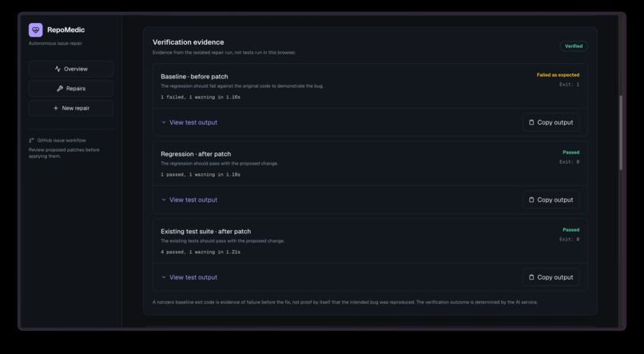Copy output of the Regression after patch run
Screen dimensions: 644x354
click(x=551, y=200)
